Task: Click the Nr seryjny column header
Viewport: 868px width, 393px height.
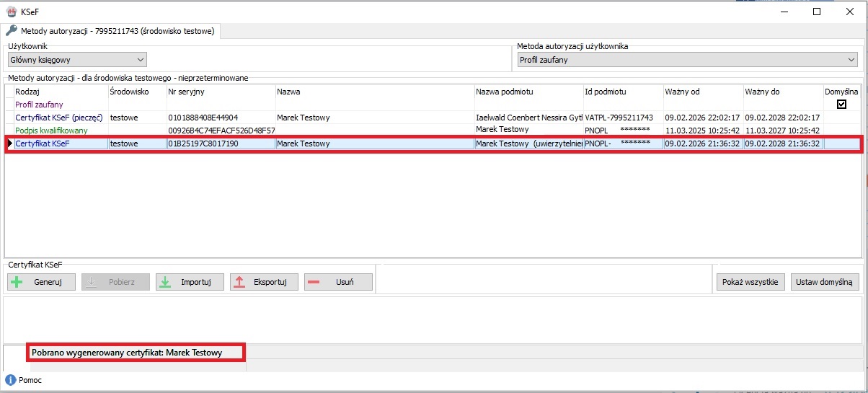Action: point(220,92)
